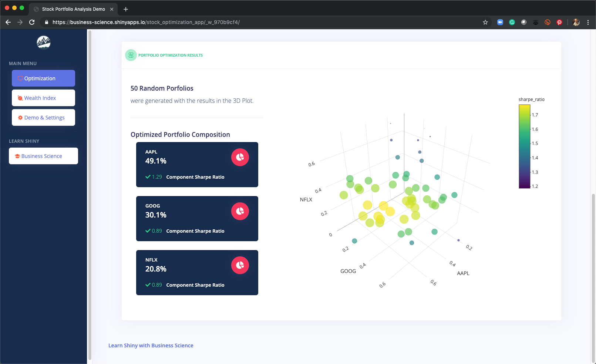Click the AAPL axis label on 3D plot

pos(463,273)
